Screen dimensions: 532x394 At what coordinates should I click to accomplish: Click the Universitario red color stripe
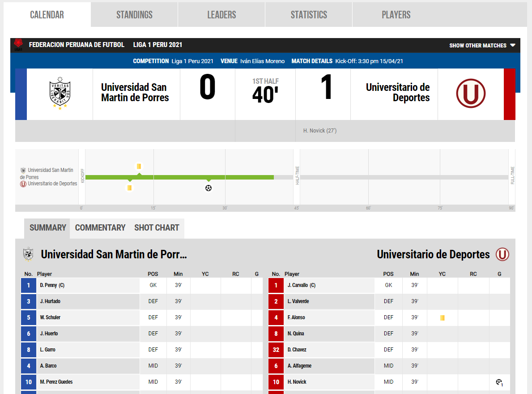pos(510,94)
